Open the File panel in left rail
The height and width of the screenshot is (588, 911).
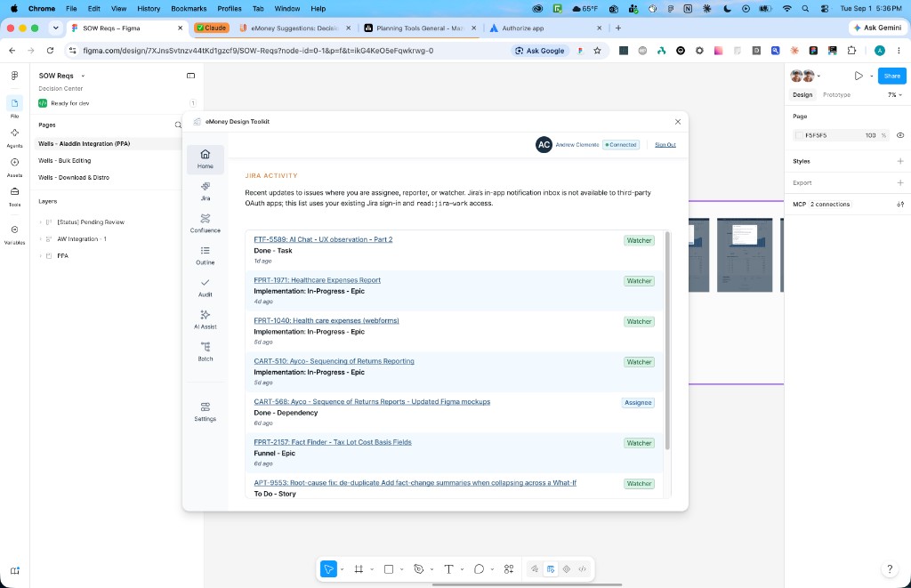tap(14, 107)
